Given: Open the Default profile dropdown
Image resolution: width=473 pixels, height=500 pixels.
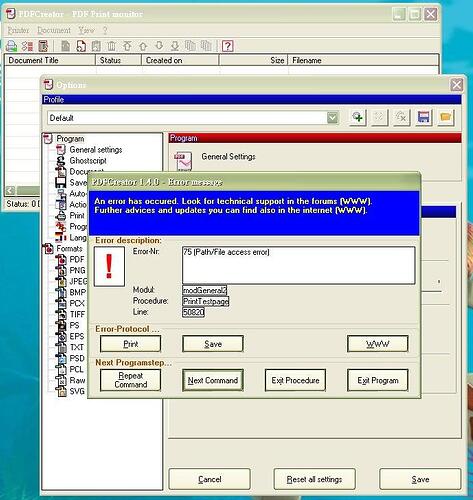Looking at the screenshot, I should (332, 118).
